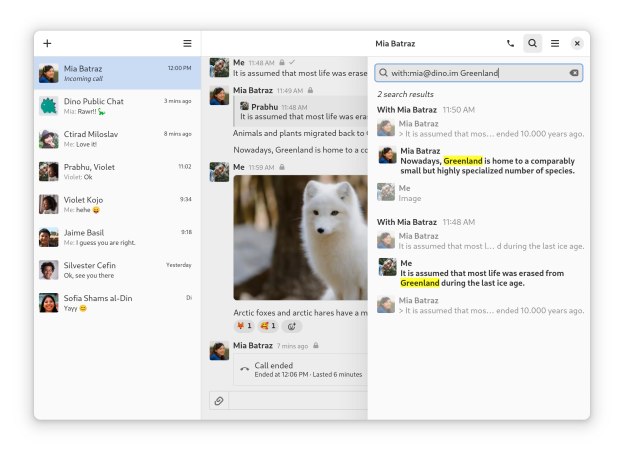The image size is (624, 457).
Task: Toggle the message search panel
Action: [532, 44]
